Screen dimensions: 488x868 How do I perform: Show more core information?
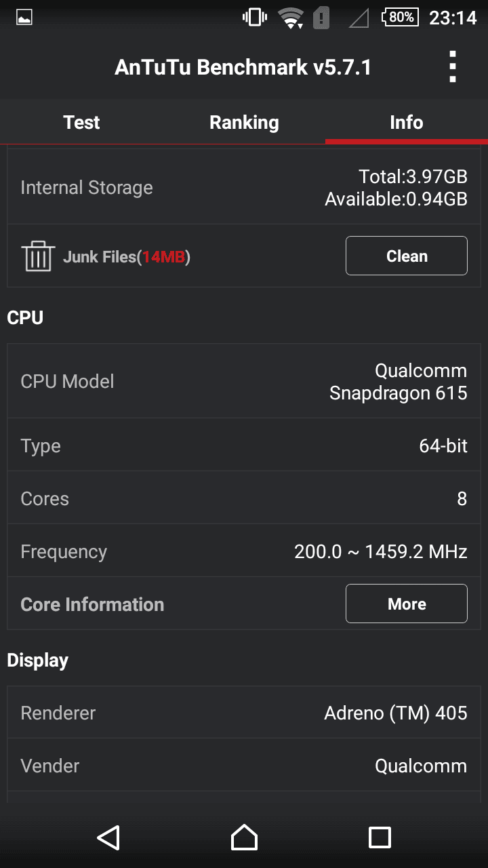[x=407, y=604]
